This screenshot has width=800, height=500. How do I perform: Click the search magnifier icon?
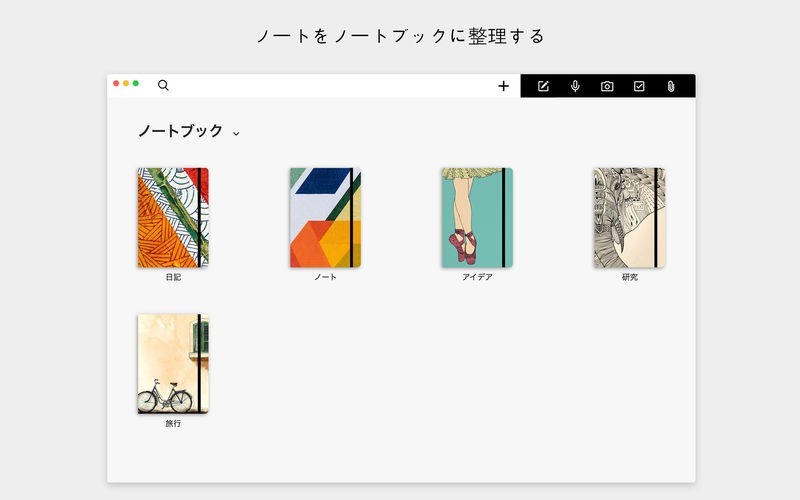point(163,85)
